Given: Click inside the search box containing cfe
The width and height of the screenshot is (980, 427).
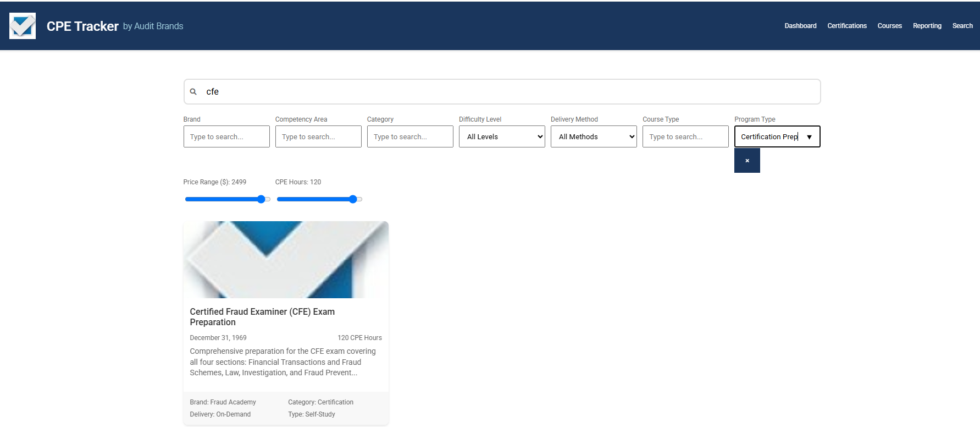Looking at the screenshot, I should click(502, 91).
